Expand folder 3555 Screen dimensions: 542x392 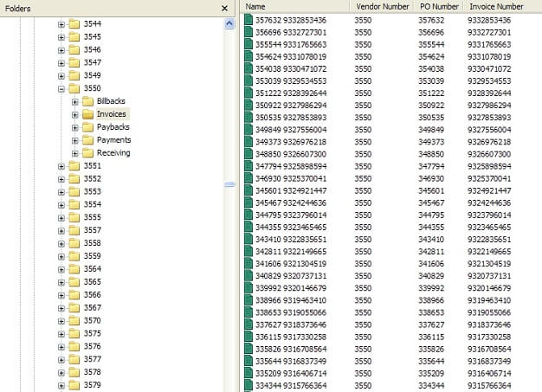[x=61, y=218]
